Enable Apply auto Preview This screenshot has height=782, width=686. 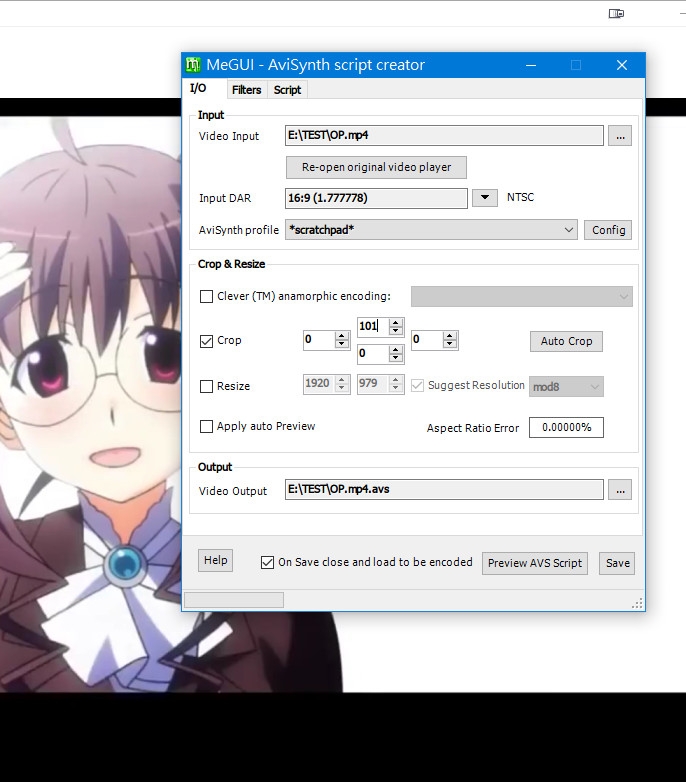[206, 426]
